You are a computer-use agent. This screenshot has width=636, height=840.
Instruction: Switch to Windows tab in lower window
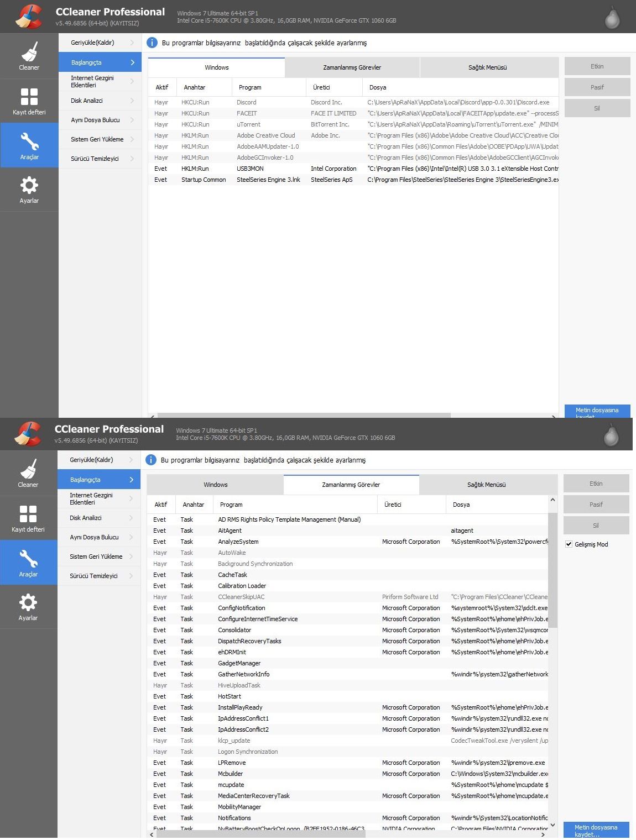(216, 485)
